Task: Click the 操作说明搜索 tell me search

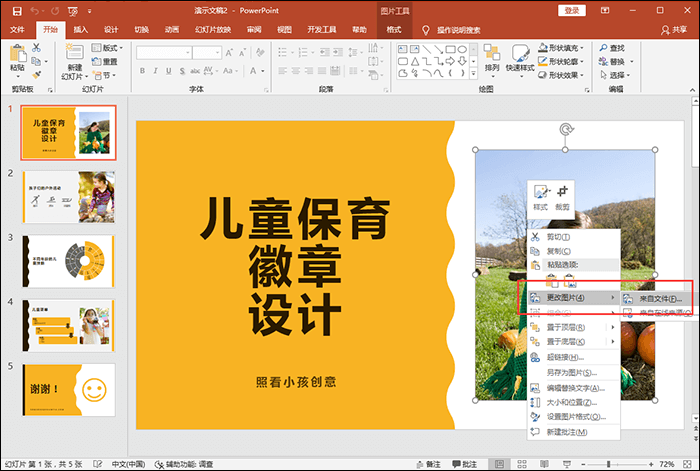Action: [x=458, y=30]
